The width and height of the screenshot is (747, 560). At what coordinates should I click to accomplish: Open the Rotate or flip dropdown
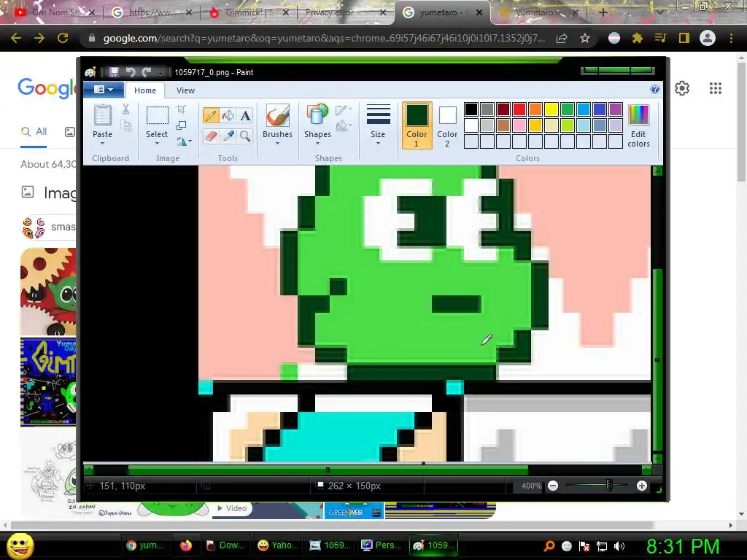[x=185, y=141]
